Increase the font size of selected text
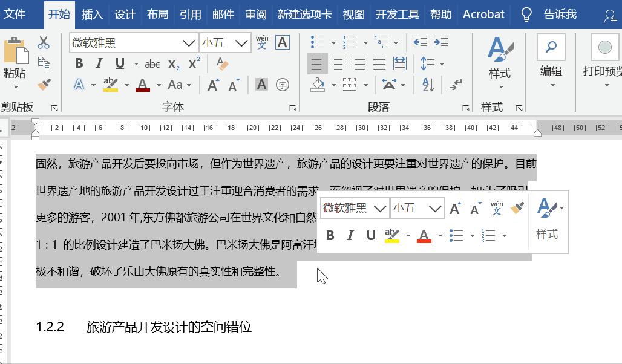The width and height of the screenshot is (622, 364). pos(214,83)
